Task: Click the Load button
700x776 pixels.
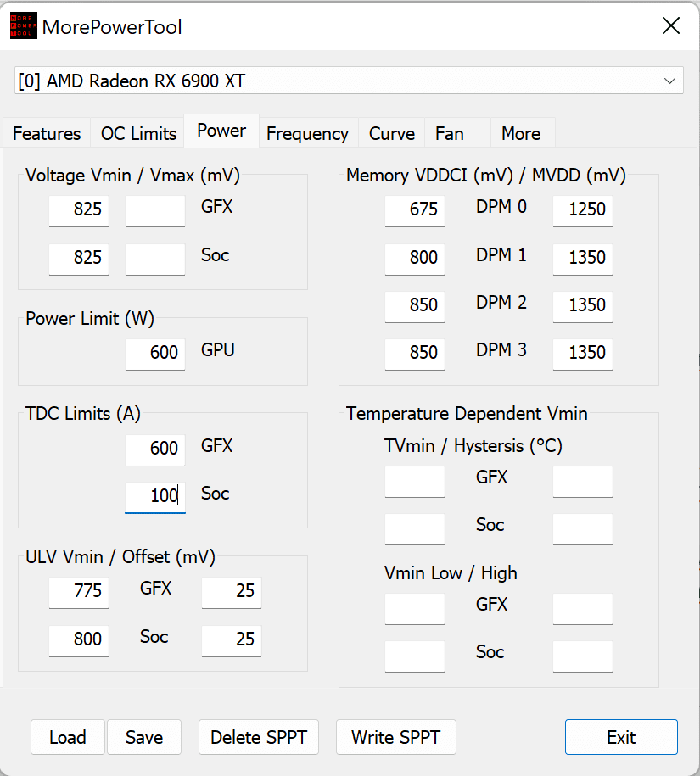Action: (68, 737)
